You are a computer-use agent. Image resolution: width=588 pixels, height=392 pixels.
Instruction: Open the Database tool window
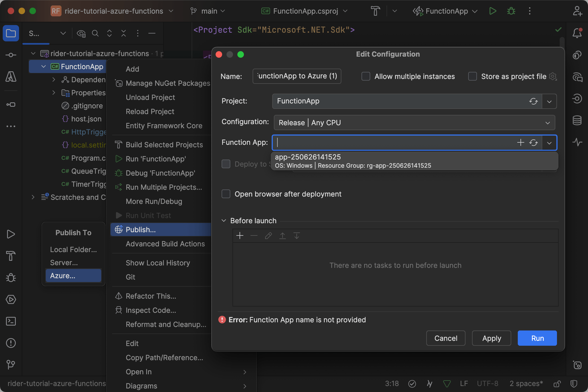point(577,120)
